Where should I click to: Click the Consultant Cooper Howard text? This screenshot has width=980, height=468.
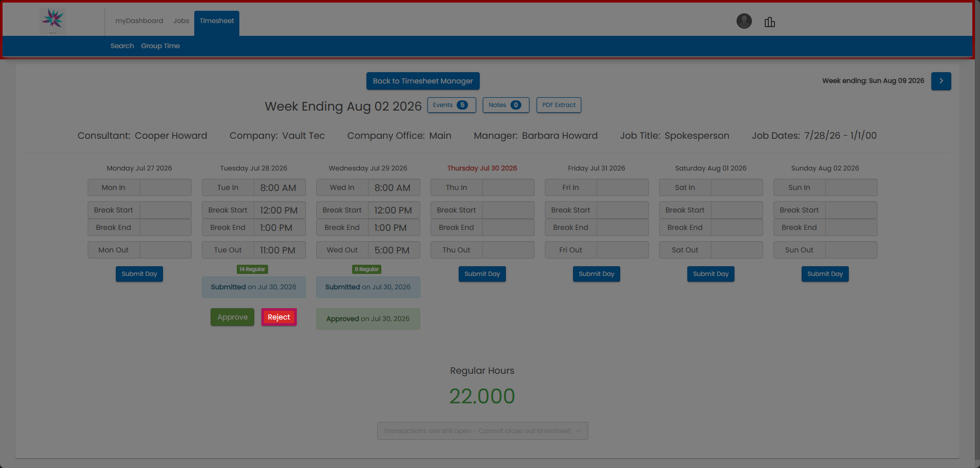pos(142,136)
